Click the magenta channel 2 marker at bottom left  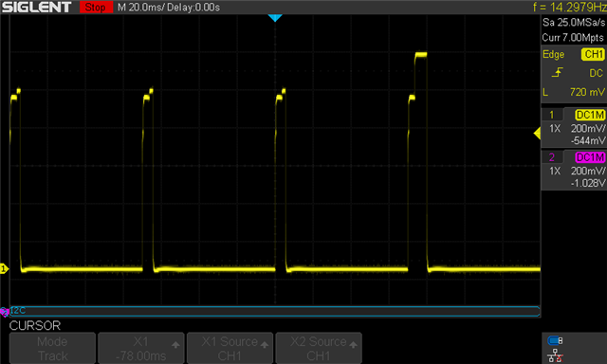[4, 312]
